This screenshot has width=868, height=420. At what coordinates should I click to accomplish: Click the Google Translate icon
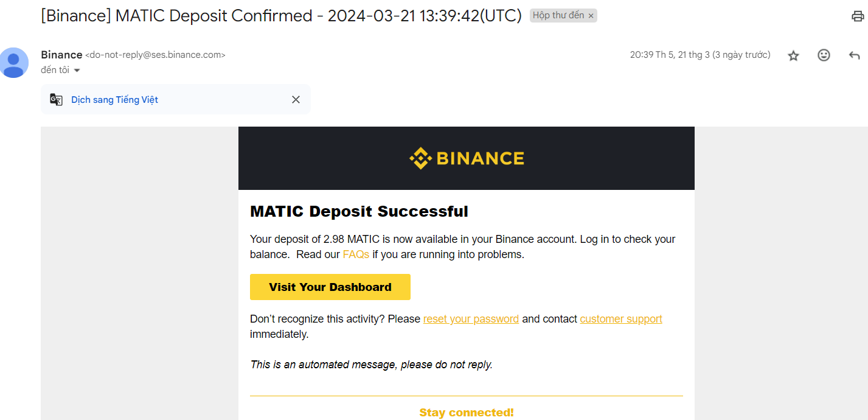point(57,100)
